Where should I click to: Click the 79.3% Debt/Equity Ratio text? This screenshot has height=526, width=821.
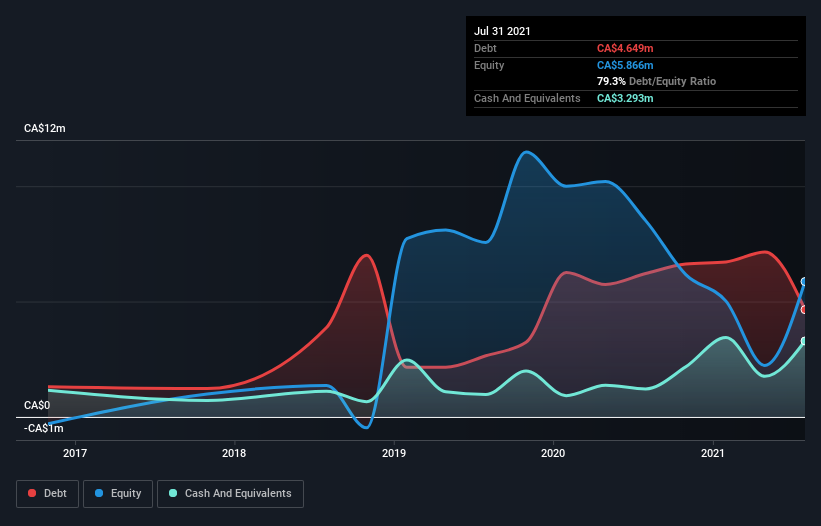[657, 81]
